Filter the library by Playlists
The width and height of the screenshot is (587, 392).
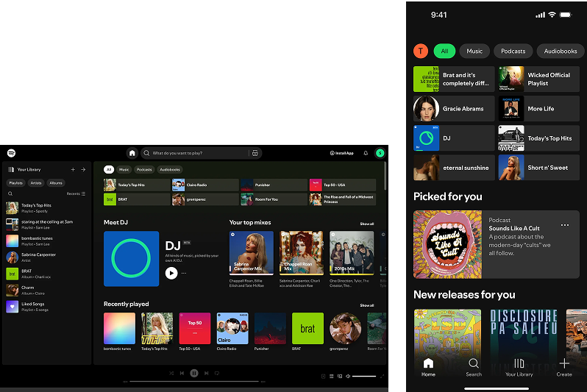point(15,183)
